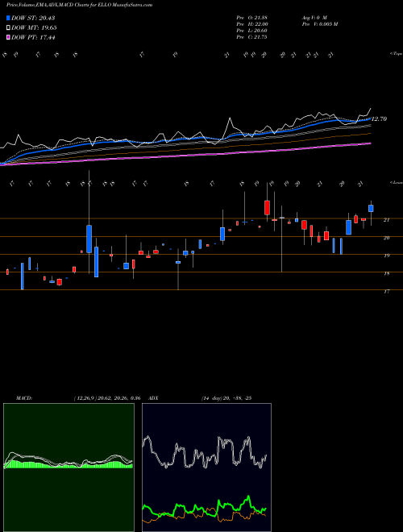
Task: Click price axis label 20
Action: 386,238
